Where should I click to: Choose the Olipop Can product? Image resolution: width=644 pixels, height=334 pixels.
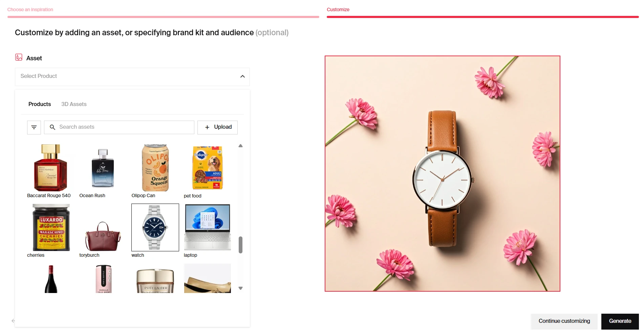[155, 168]
